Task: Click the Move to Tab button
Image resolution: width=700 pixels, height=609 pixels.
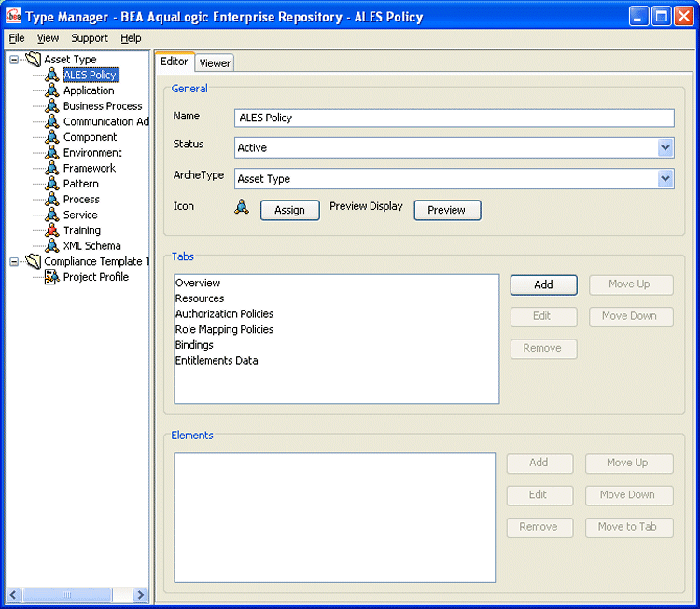Action: [628, 527]
